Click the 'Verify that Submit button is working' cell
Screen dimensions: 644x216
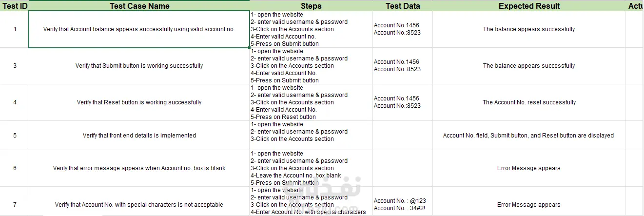[x=139, y=66]
